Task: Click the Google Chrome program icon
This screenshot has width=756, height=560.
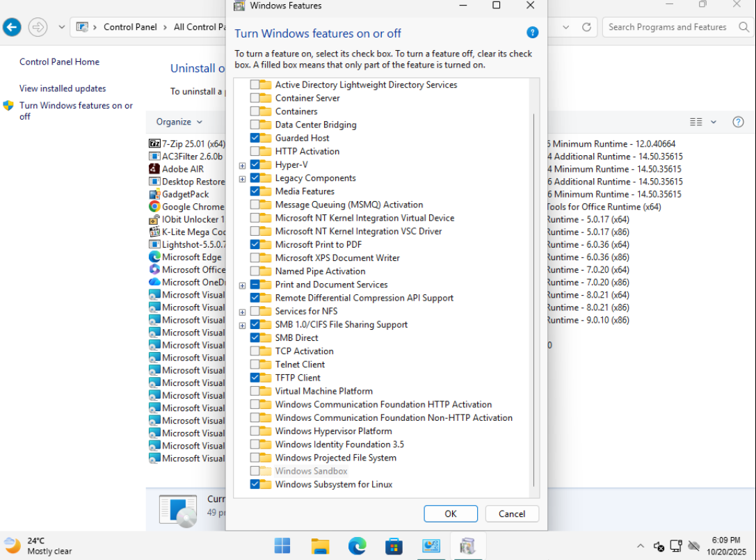Action: point(154,207)
